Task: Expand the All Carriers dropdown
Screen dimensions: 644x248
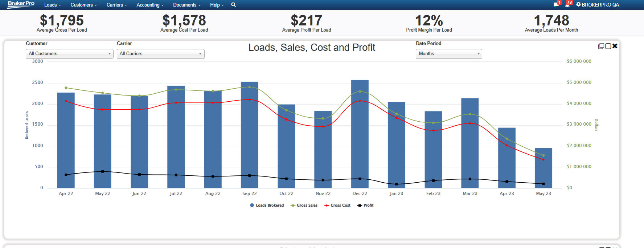Action: point(160,54)
